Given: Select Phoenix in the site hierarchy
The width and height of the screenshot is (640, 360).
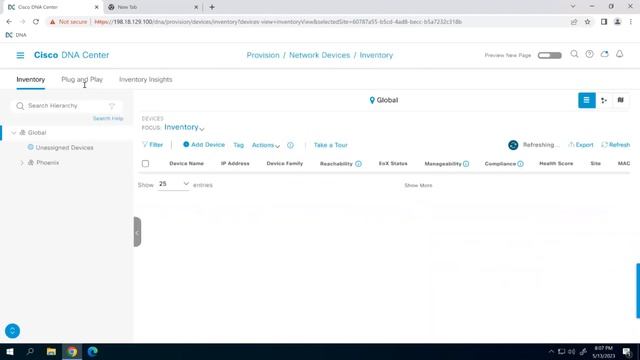Looking at the screenshot, I should [x=48, y=163].
